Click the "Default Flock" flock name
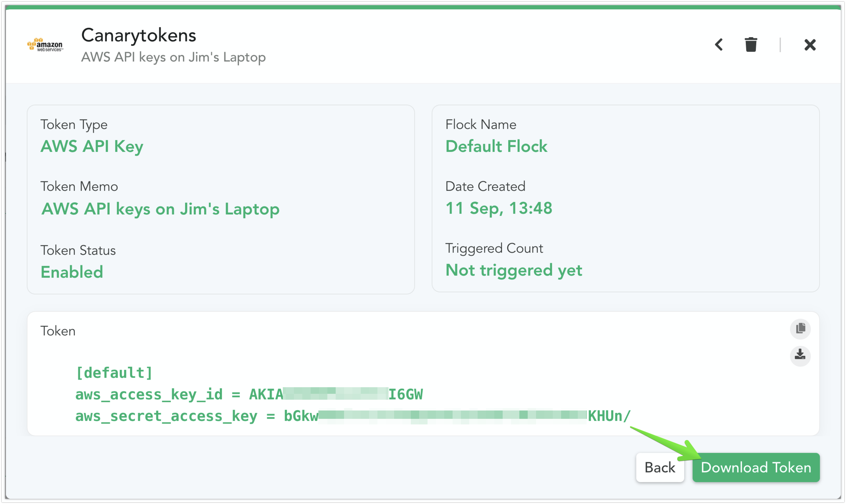Image resolution: width=846 pixels, height=504 pixels. [496, 146]
